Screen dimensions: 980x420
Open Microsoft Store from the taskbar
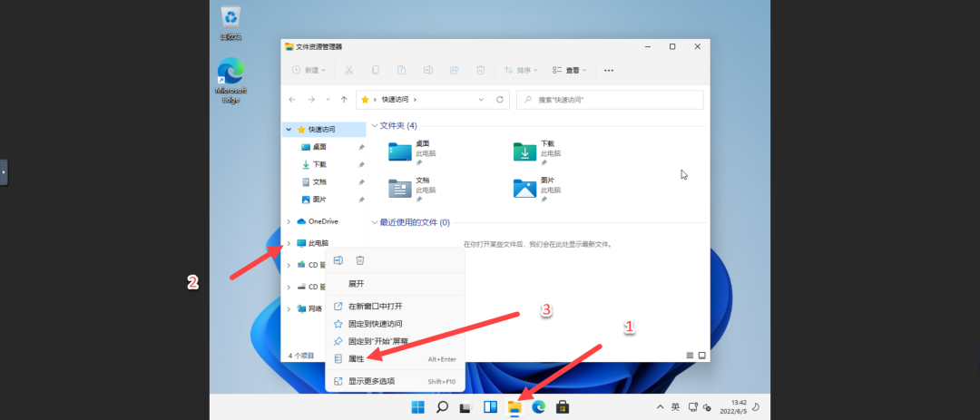tap(563, 407)
